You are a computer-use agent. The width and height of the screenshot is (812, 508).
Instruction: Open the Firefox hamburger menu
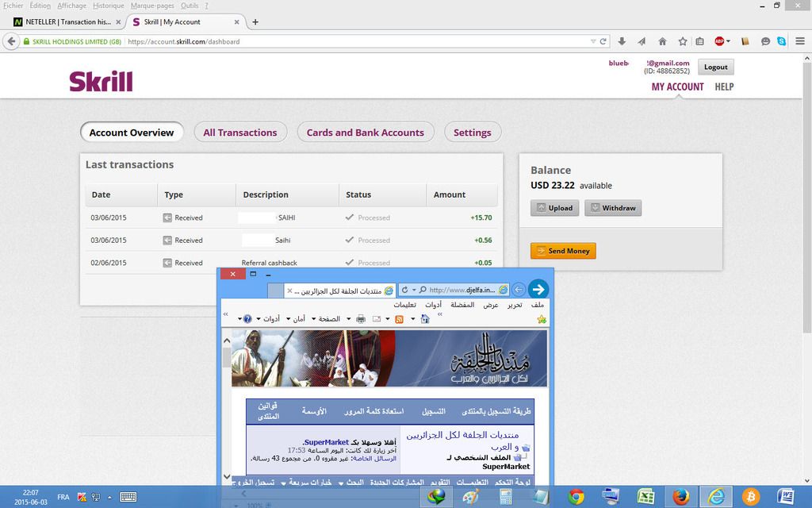pos(800,41)
